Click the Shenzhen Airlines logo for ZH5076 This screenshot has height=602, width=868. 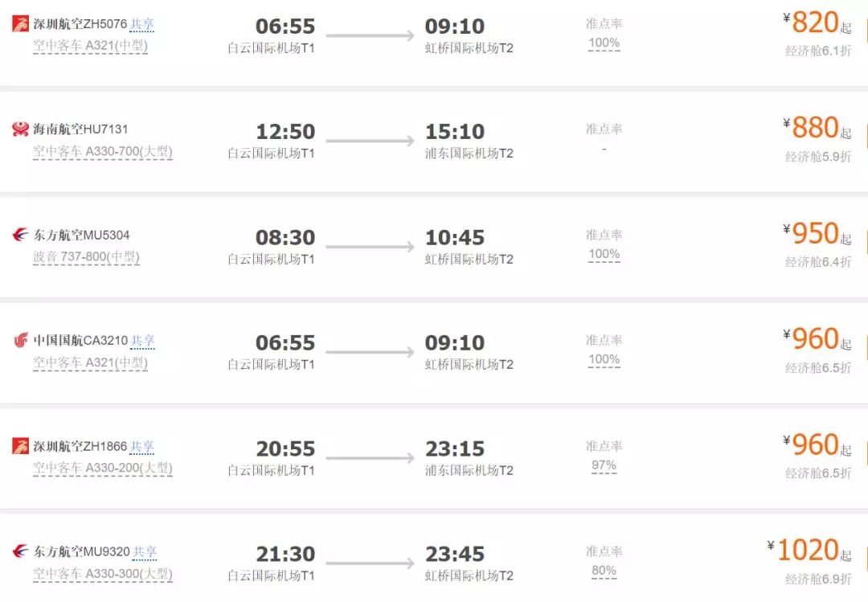click(20, 24)
